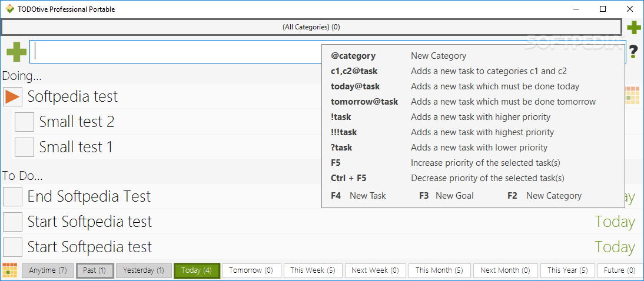
Task: Maximize the TODOtive window
Action: 603,9
